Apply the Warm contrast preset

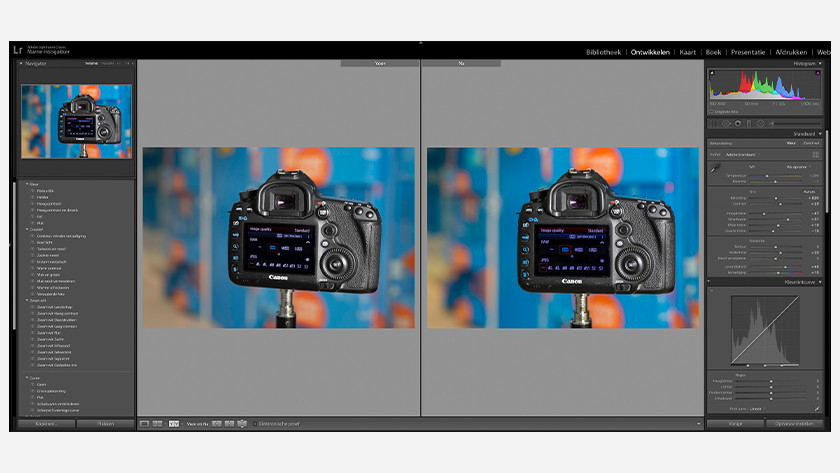tap(49, 268)
